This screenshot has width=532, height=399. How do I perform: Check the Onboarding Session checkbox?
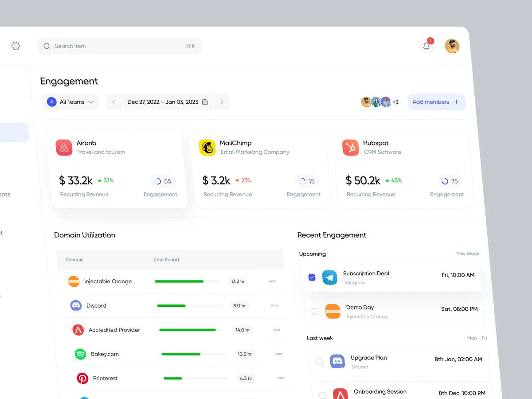click(322, 395)
